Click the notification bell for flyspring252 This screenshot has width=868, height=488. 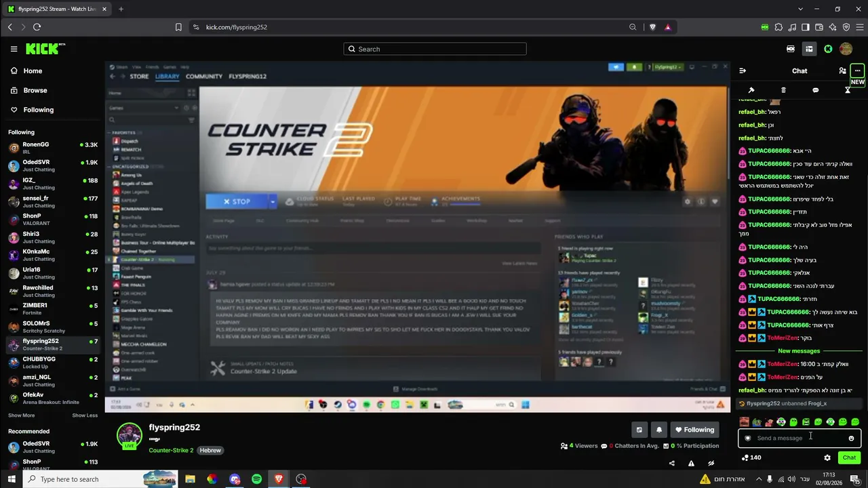tap(658, 430)
